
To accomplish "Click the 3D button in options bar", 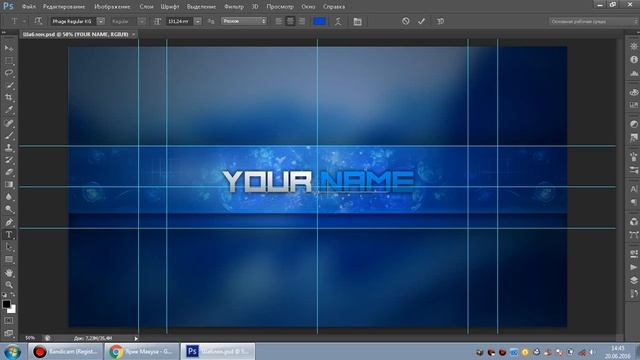I will [x=440, y=21].
